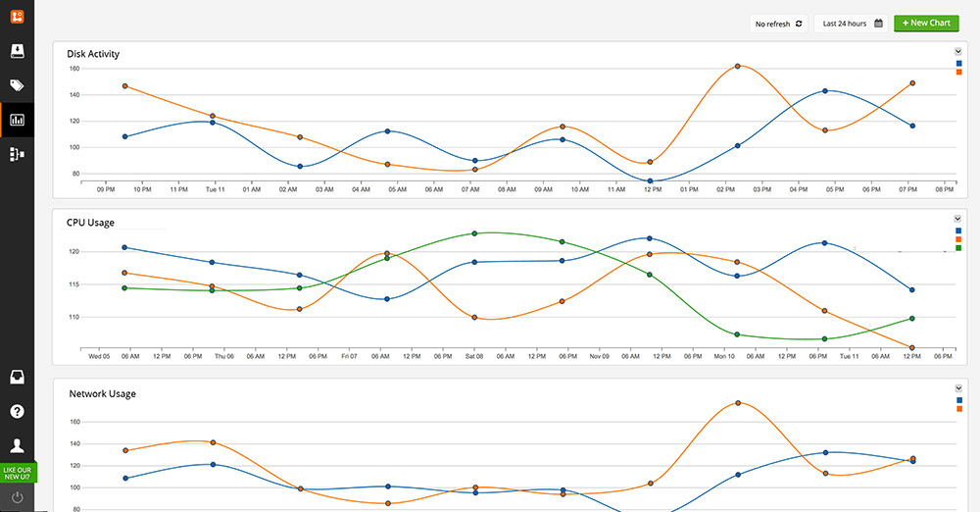Click the help question mark icon
Screen dimensions: 980x512
[x=17, y=411]
